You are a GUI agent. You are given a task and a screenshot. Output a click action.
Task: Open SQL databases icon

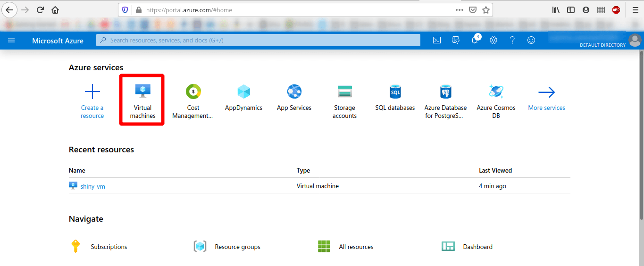click(x=395, y=91)
